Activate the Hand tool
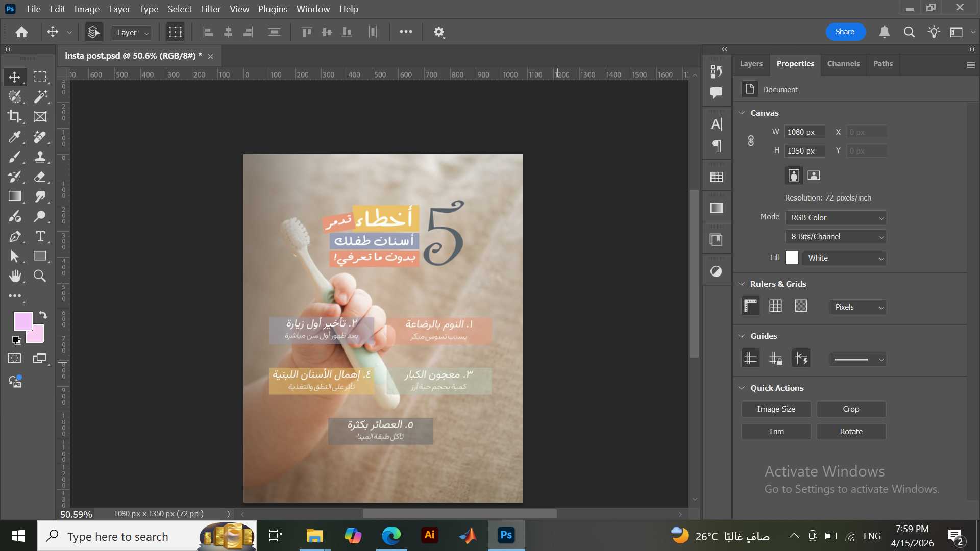The height and width of the screenshot is (551, 980). (15, 276)
